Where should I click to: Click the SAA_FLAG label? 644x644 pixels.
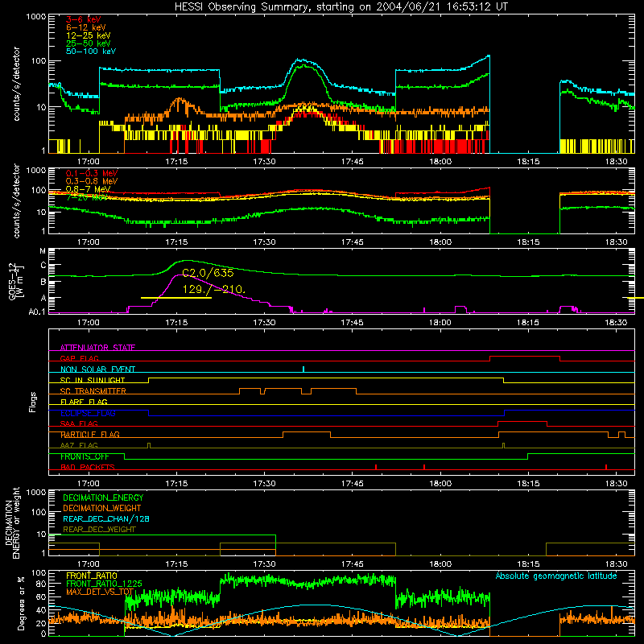coord(79,423)
